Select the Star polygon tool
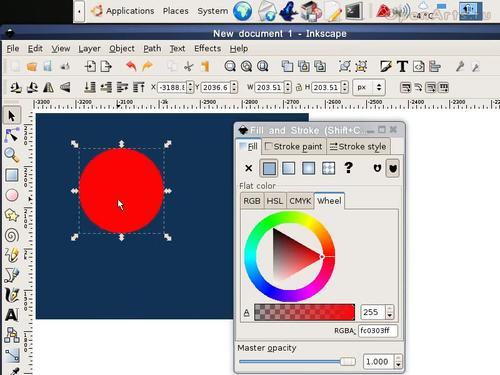 pyautogui.click(x=12, y=215)
